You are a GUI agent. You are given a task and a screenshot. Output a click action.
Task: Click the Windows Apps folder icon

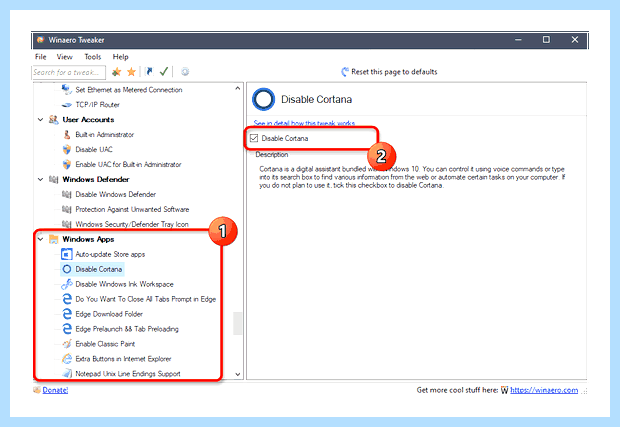point(53,239)
